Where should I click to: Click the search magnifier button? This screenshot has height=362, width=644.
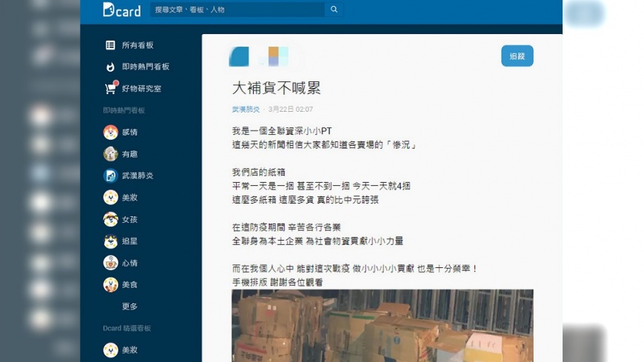(334, 10)
